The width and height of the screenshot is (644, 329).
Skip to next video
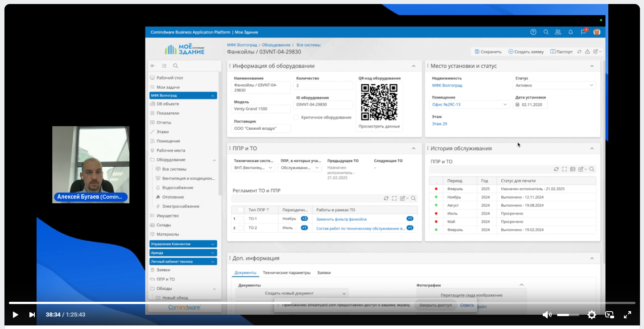point(32,315)
